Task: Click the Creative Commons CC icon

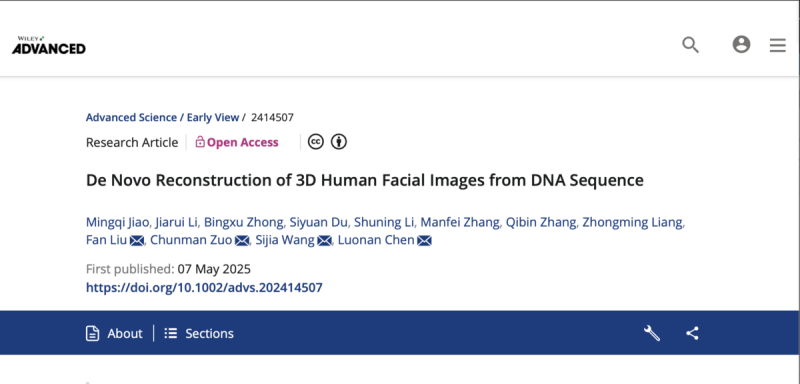Action: [x=316, y=142]
